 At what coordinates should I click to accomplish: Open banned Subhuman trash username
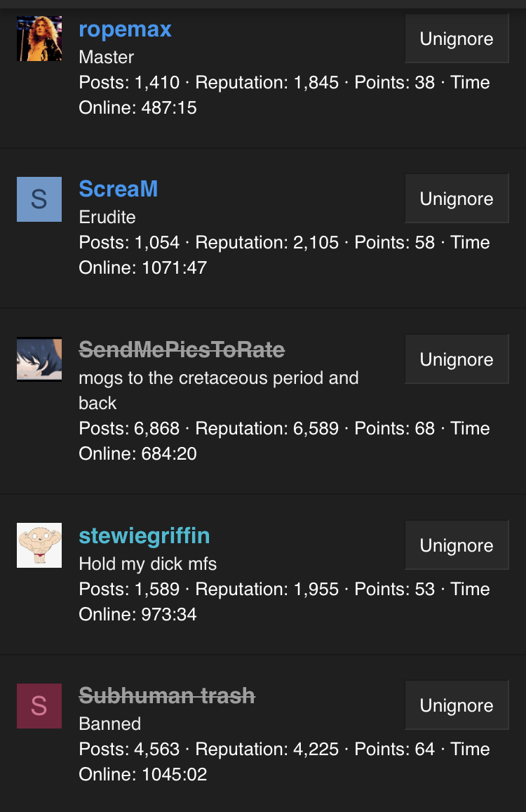[167, 696]
